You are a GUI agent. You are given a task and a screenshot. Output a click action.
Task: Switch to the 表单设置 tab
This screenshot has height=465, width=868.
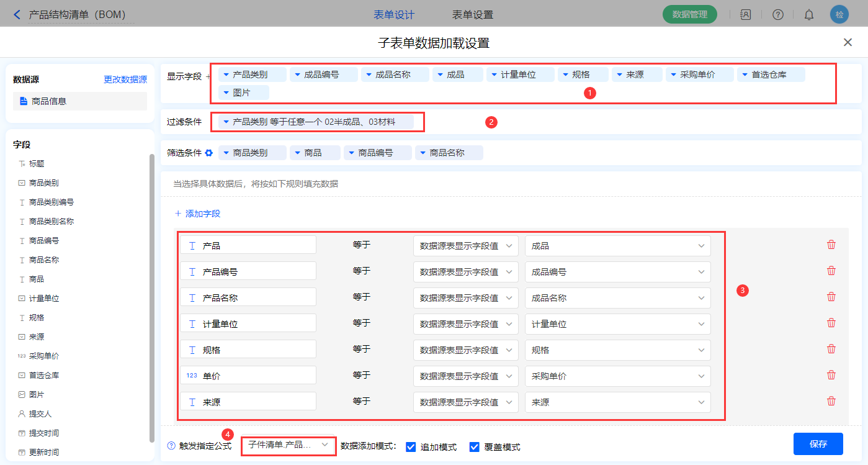472,14
